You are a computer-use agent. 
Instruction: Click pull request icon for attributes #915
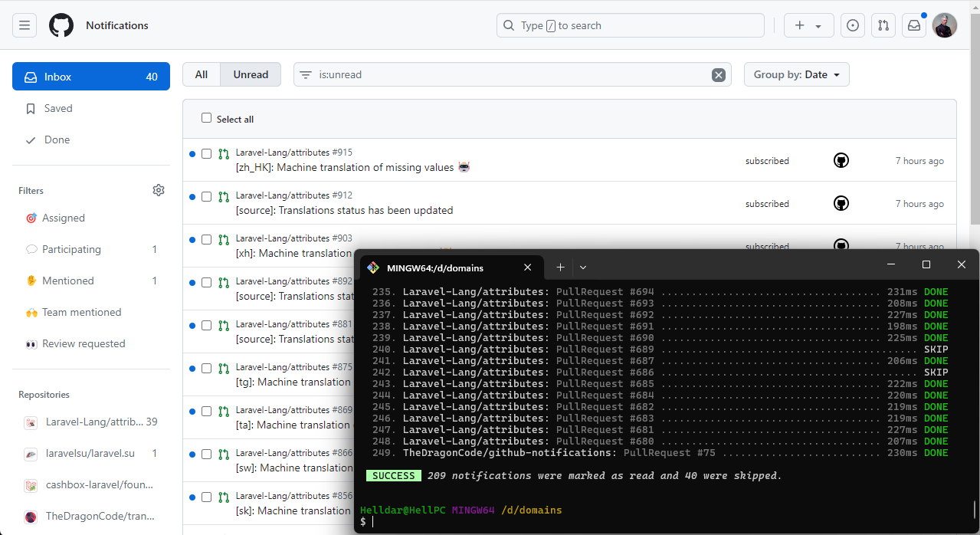coord(224,154)
